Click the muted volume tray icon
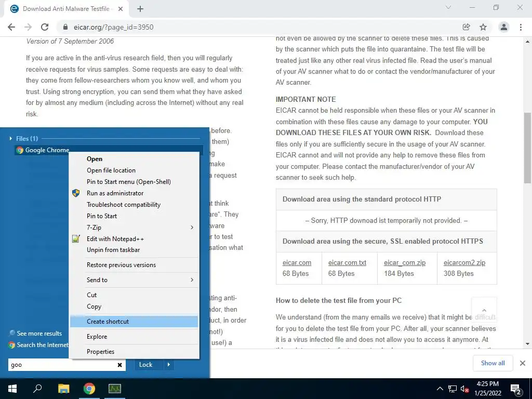The width and height of the screenshot is (532, 399). (x=464, y=389)
